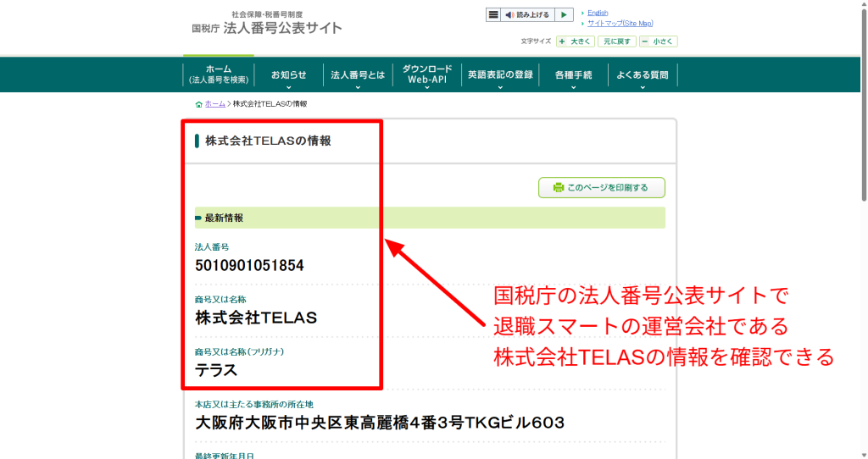Click the このページを印刷する button
868x459 pixels.
click(602, 187)
